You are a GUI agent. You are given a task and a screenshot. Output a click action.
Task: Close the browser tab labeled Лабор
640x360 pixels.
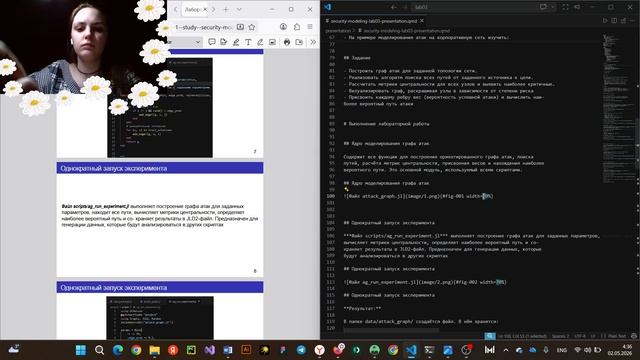205,9
